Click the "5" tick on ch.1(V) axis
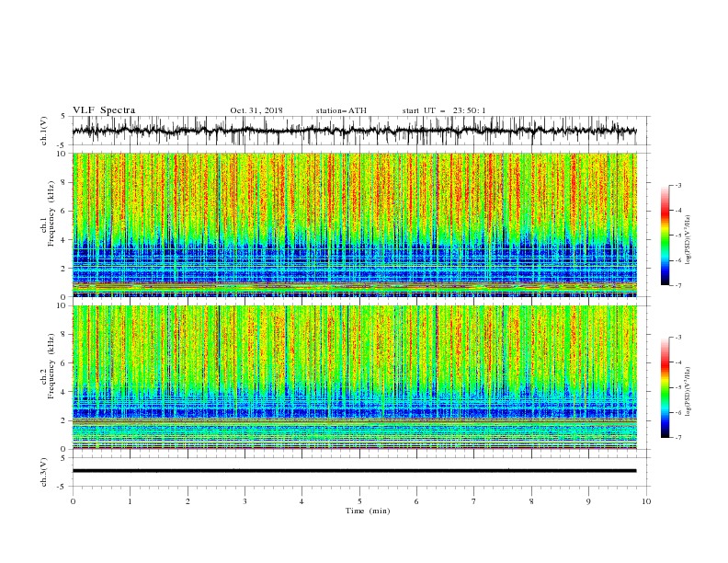The height and width of the screenshot is (563, 728). (x=63, y=116)
